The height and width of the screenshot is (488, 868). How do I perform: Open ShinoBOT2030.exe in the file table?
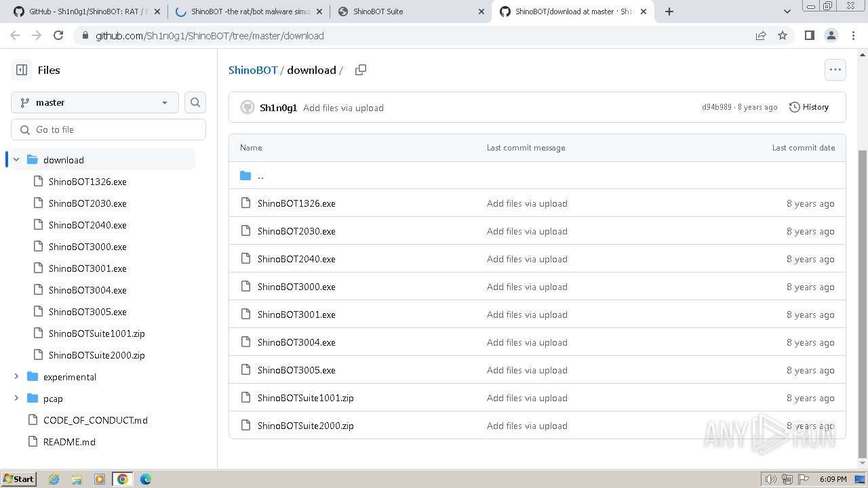(296, 231)
